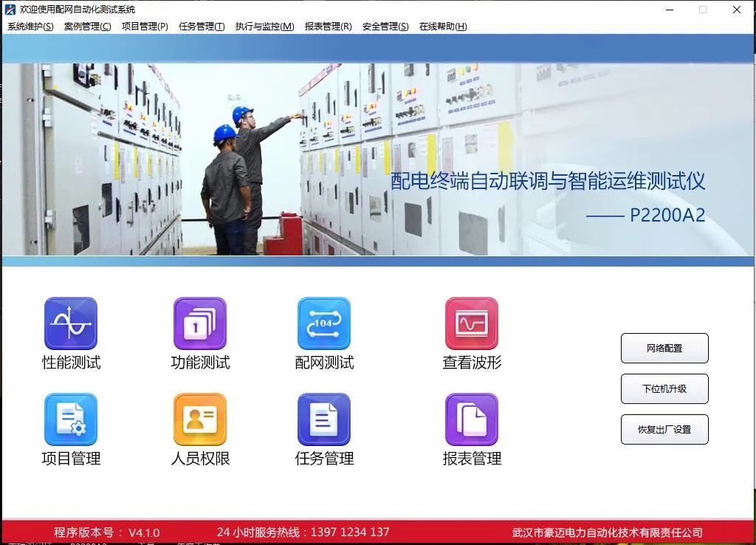Open the 在线帮助(H) menu
Screen dimensions: 756x545
click(x=443, y=27)
